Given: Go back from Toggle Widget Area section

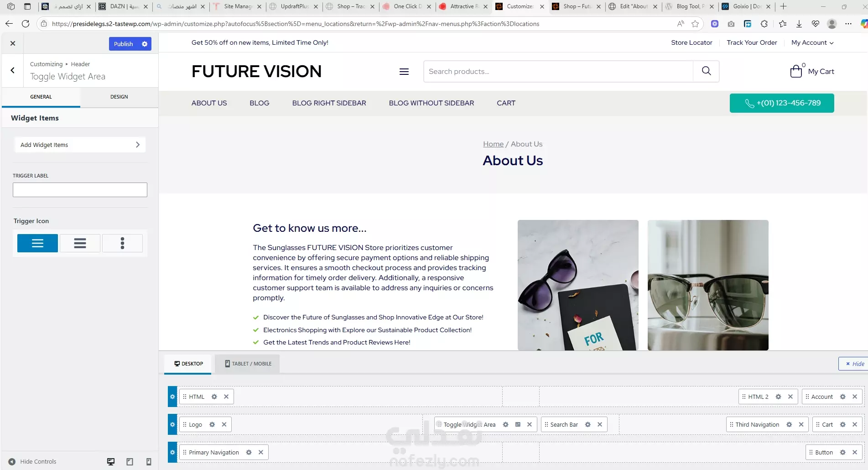Looking at the screenshot, I should [13, 70].
